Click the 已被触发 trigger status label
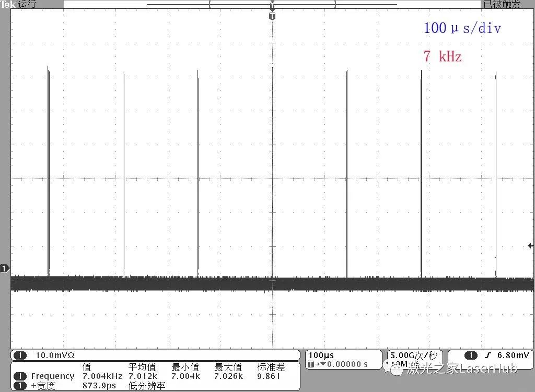 pyautogui.click(x=502, y=5)
